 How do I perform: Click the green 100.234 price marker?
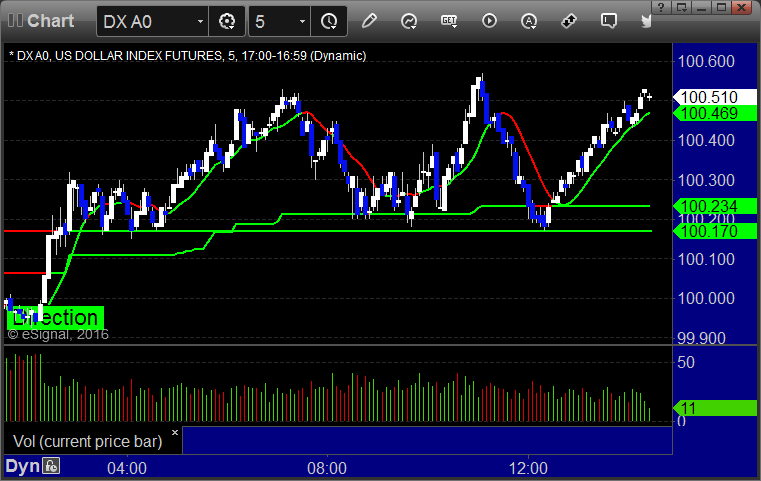point(714,206)
